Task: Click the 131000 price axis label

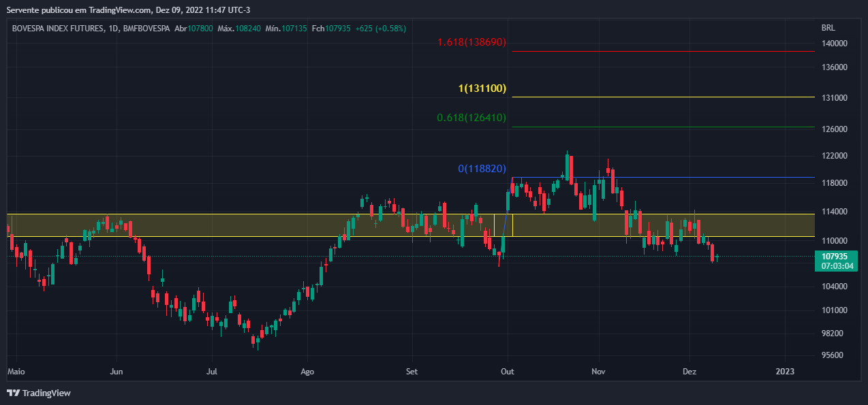Action: [834, 98]
